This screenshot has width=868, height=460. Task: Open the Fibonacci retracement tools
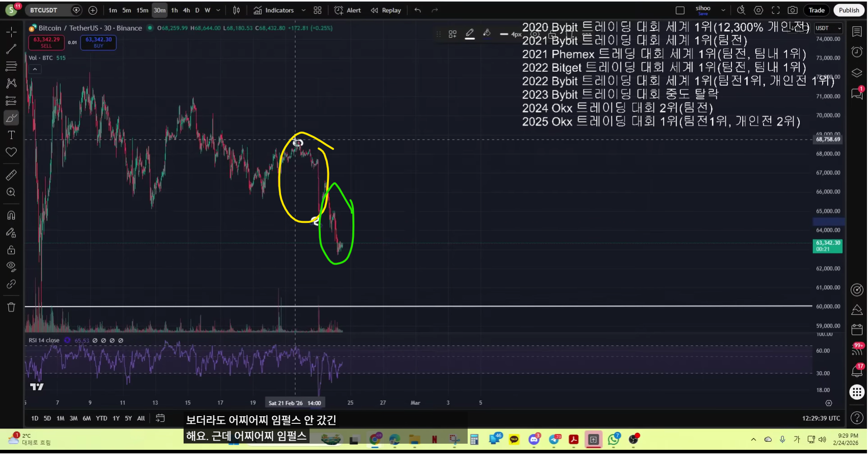coord(11,66)
